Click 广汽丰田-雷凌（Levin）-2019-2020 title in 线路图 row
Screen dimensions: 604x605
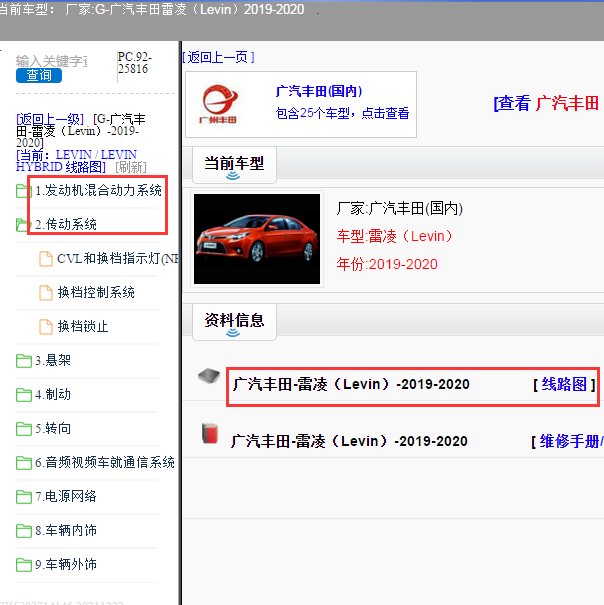pyautogui.click(x=351, y=384)
